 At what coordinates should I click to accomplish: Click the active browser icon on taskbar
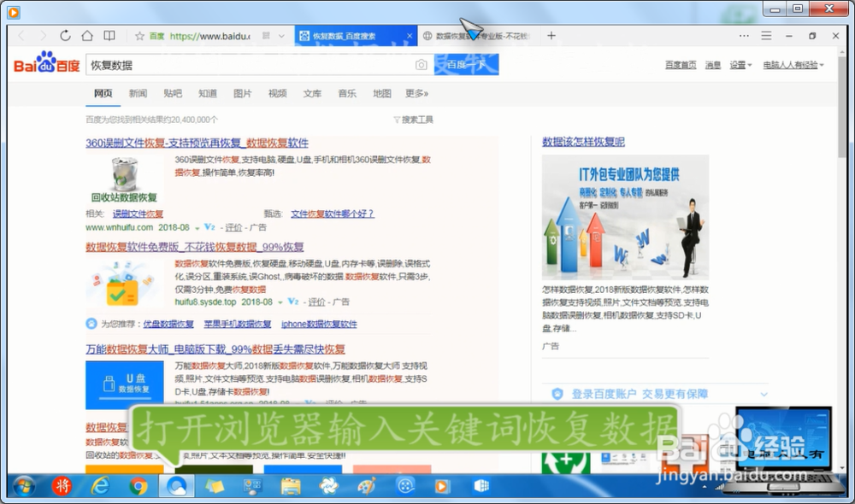click(176, 486)
